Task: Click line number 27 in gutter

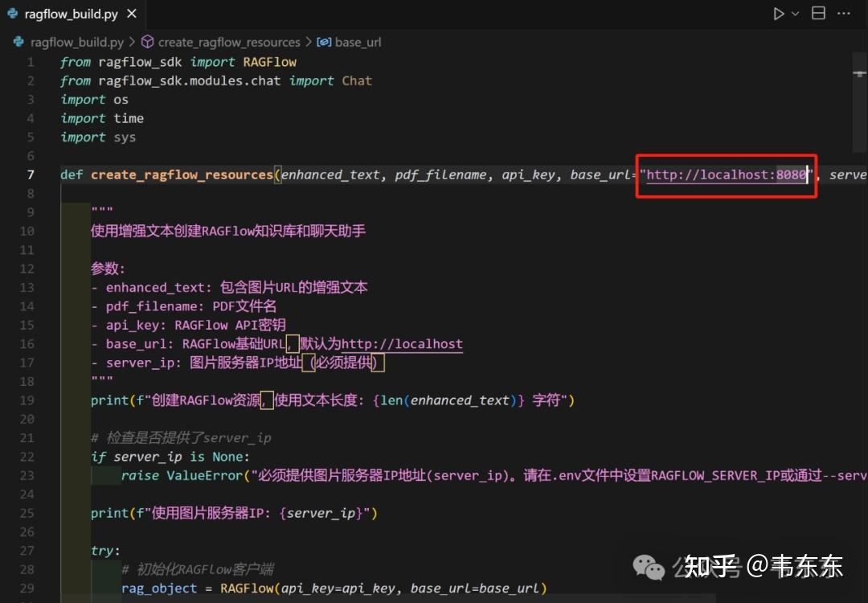Action: 27,551
